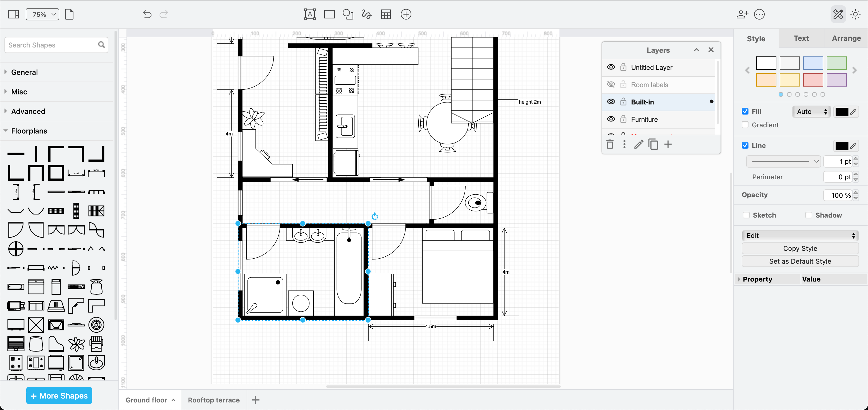
Task: Expand the Style panel tab
Action: 756,39
